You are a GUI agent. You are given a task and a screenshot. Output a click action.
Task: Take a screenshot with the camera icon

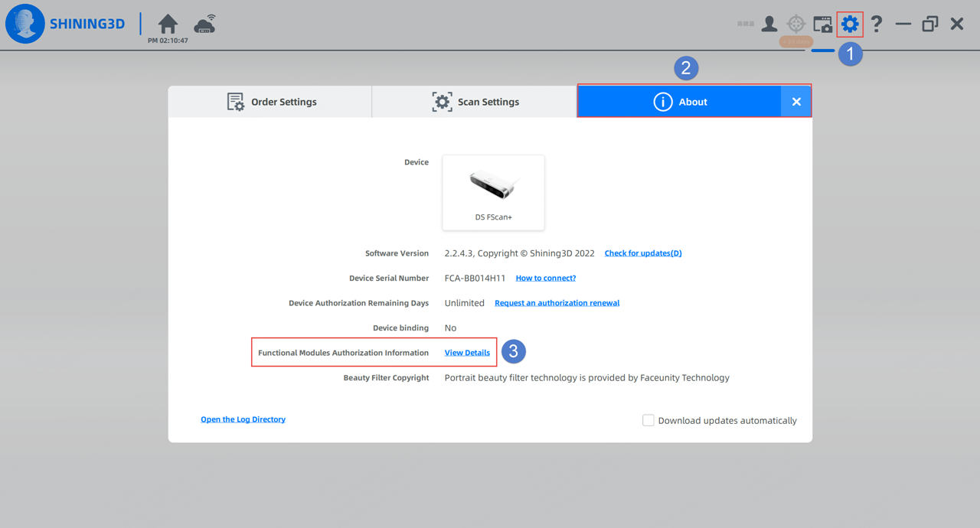(822, 24)
